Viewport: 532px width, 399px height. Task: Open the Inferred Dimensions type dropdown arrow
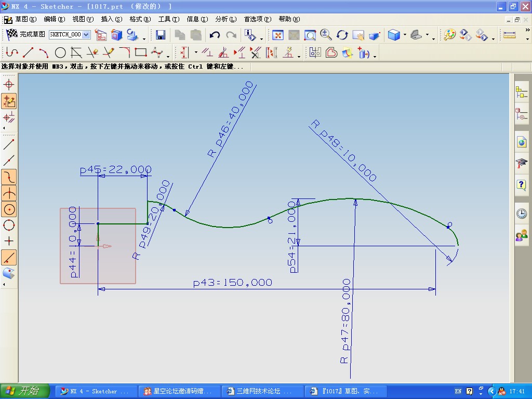(x=196, y=52)
